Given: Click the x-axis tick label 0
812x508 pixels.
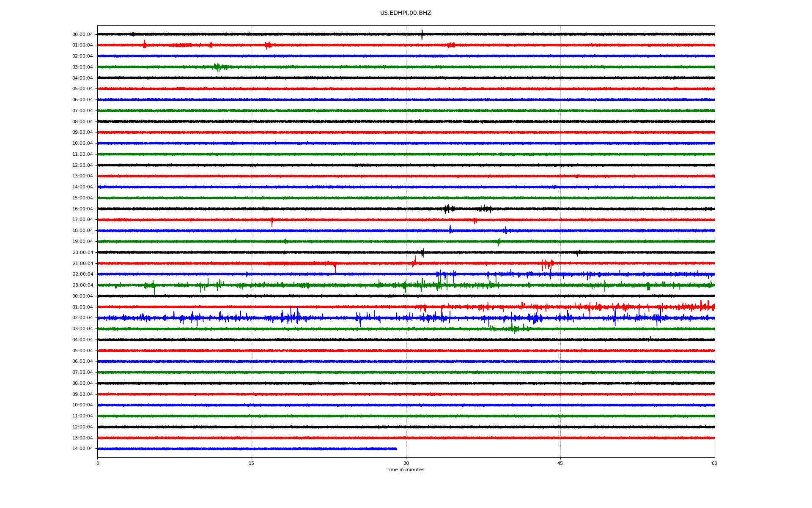Looking at the screenshot, I should (98, 463).
